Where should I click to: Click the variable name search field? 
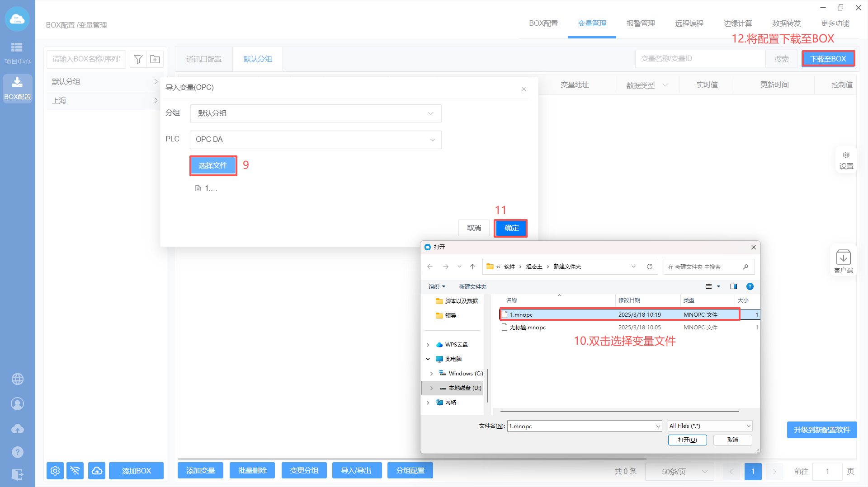coord(700,59)
